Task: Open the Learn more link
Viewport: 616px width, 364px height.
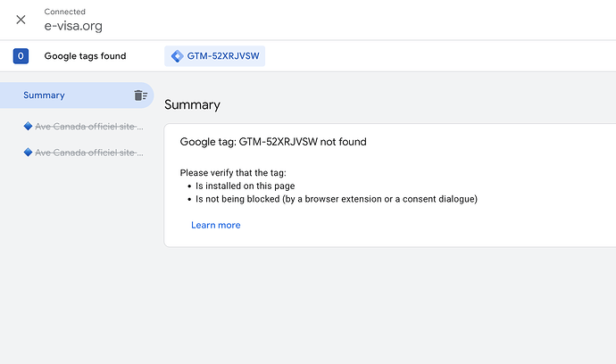Action: [215, 225]
